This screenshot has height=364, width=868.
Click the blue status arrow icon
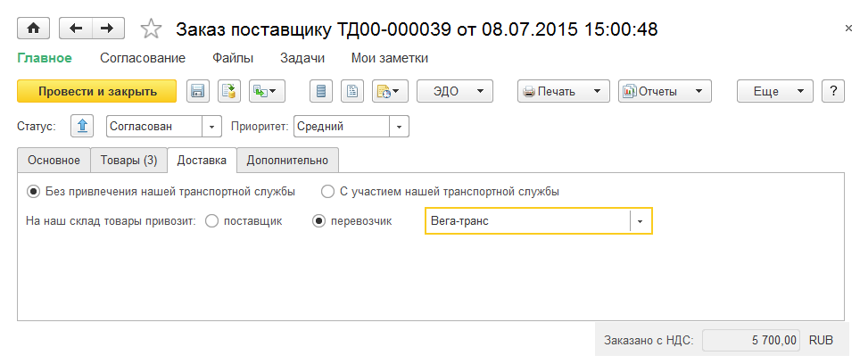(x=82, y=127)
